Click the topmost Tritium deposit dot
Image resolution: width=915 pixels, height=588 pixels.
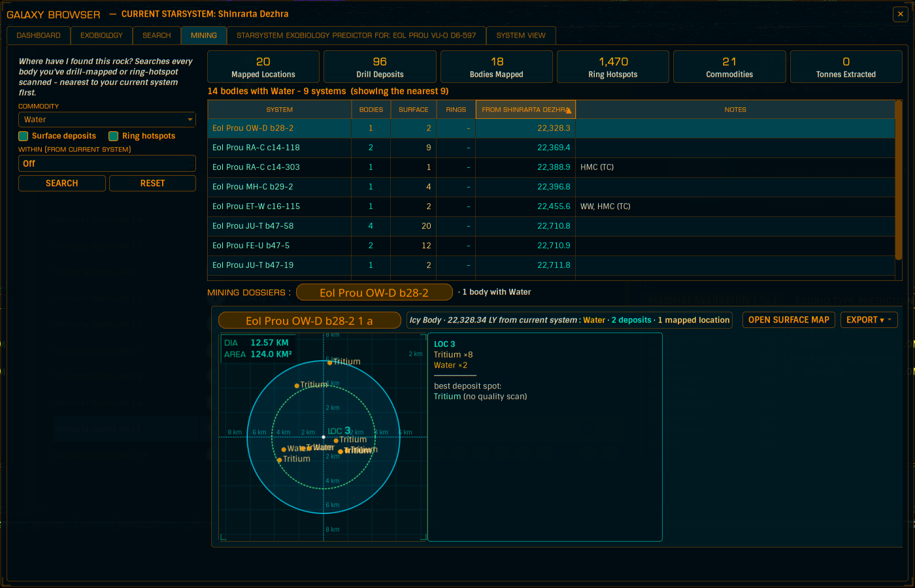tap(330, 363)
